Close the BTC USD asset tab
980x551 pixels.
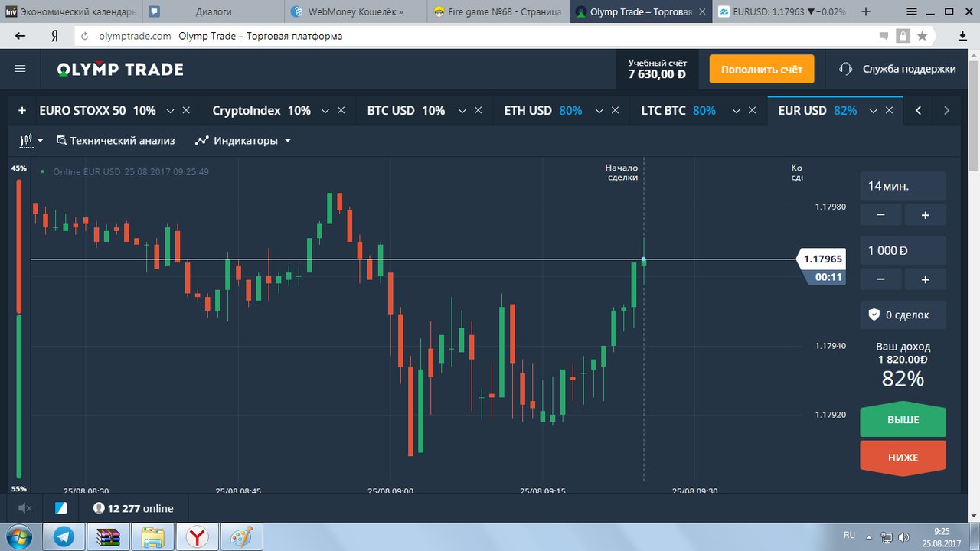point(479,110)
